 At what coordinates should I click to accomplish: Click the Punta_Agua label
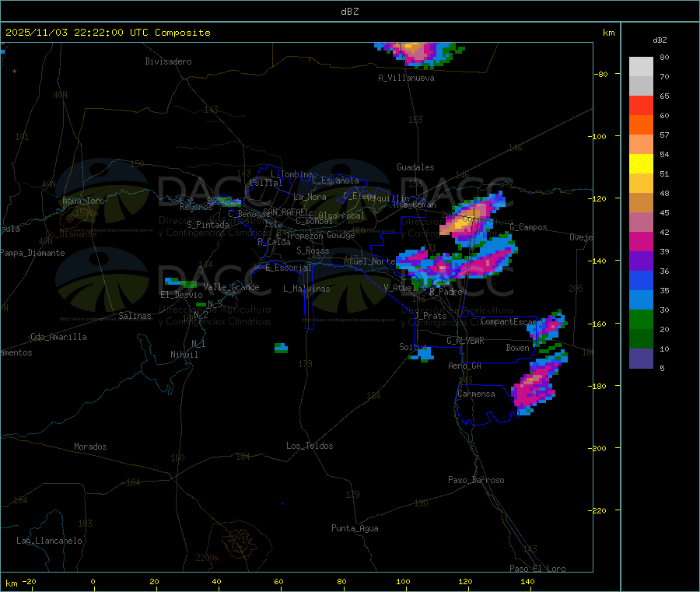(x=355, y=528)
